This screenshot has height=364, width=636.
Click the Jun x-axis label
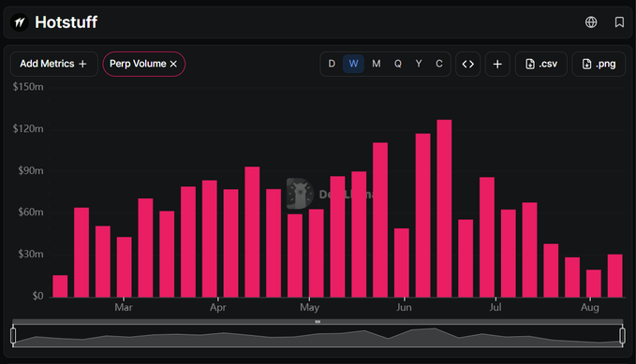404,307
